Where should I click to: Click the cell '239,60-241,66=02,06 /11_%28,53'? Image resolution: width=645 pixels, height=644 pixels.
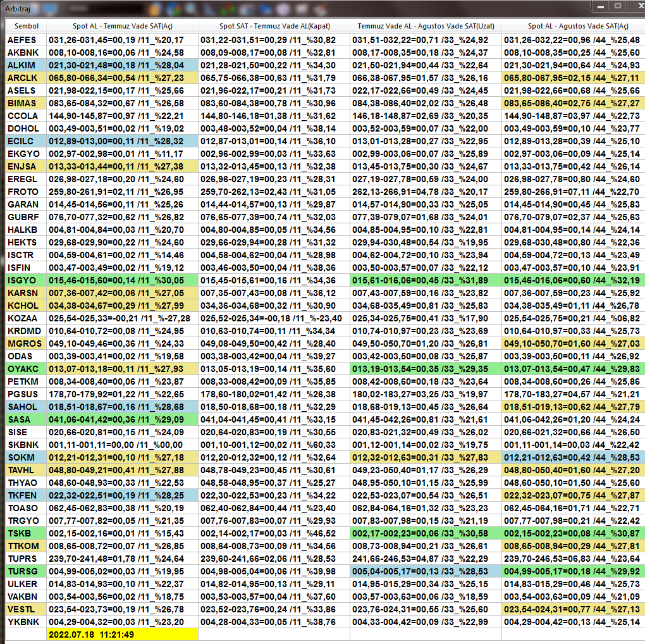(x=274, y=559)
